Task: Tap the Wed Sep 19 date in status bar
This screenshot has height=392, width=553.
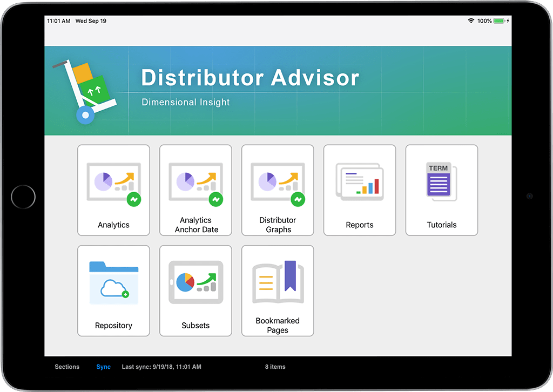Action: (x=91, y=21)
